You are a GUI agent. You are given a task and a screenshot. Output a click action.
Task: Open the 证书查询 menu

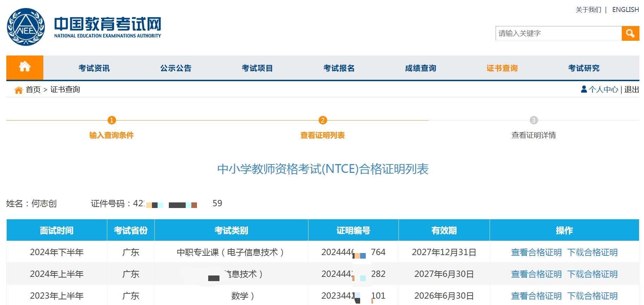pos(502,68)
